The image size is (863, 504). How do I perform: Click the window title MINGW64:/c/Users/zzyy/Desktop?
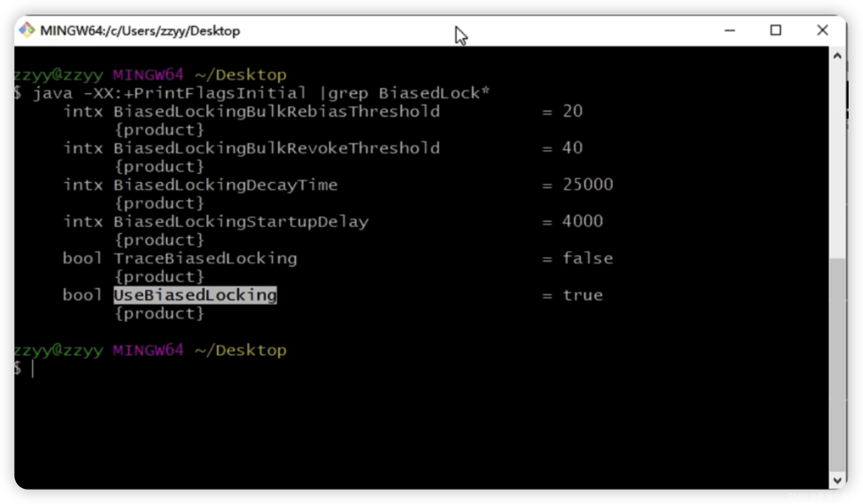(140, 31)
